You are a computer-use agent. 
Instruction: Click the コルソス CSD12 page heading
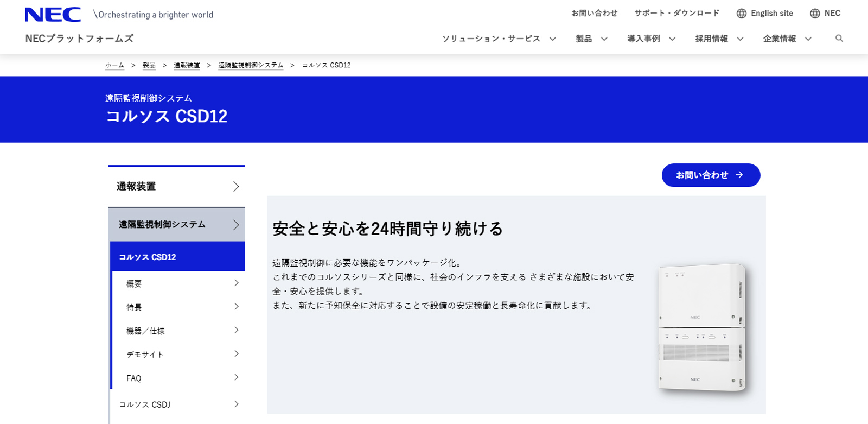(167, 116)
